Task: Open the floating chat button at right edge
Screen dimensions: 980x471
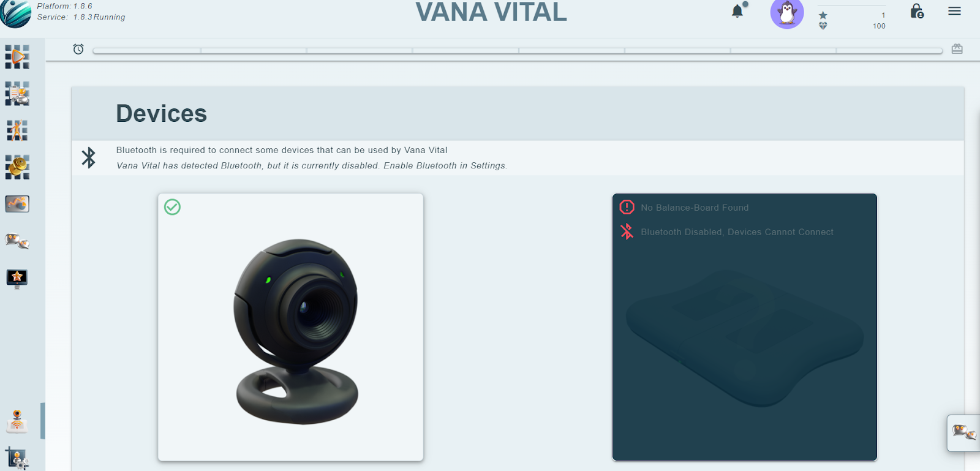Action: point(963,432)
